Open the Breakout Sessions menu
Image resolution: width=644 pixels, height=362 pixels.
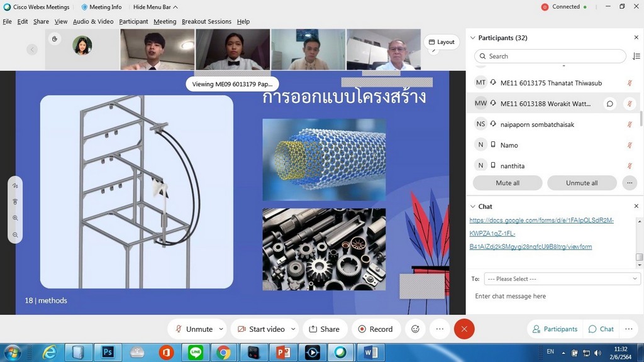tap(206, 21)
